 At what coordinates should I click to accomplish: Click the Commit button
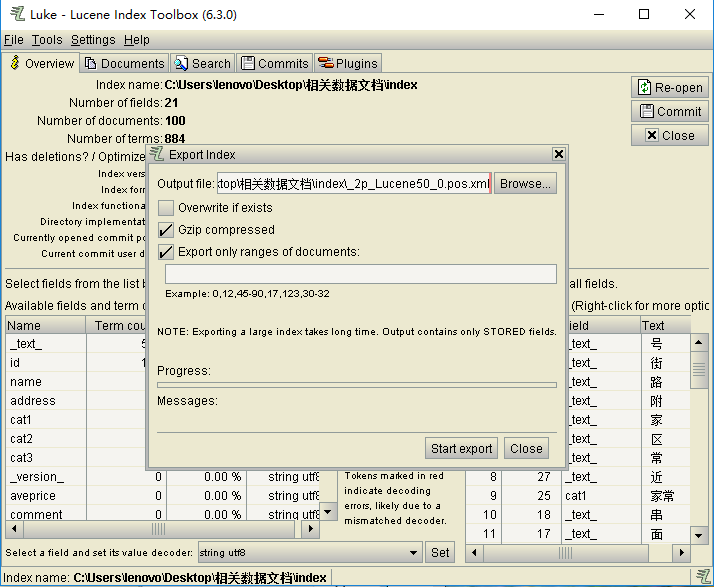(670, 112)
